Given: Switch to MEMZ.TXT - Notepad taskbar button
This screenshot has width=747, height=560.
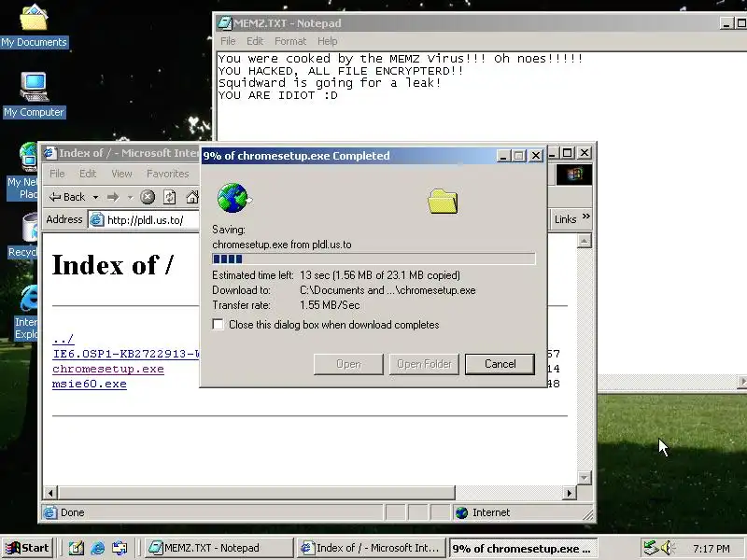Looking at the screenshot, I should 218,548.
